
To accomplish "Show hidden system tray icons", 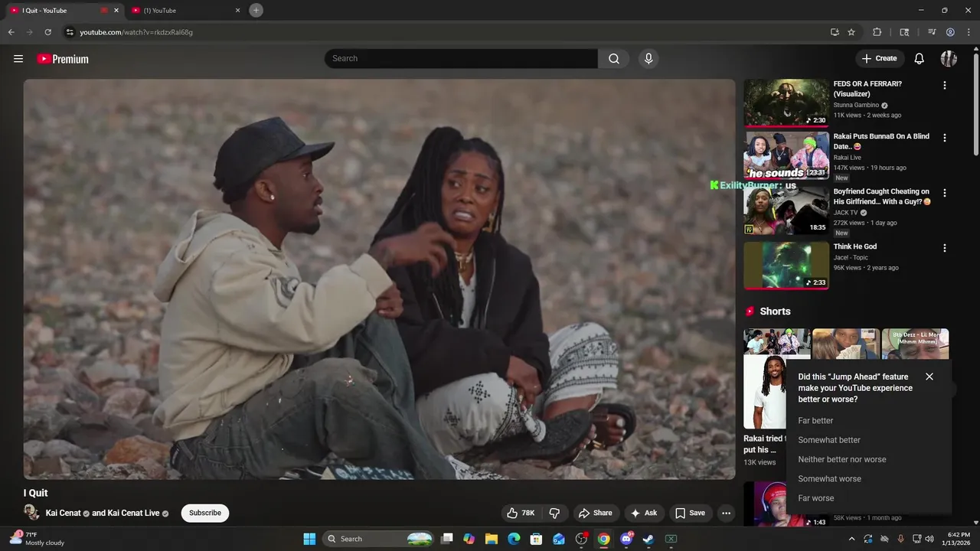I will [851, 539].
